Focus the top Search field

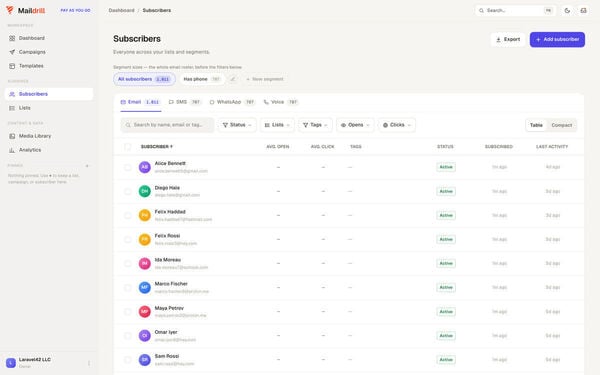click(x=515, y=11)
